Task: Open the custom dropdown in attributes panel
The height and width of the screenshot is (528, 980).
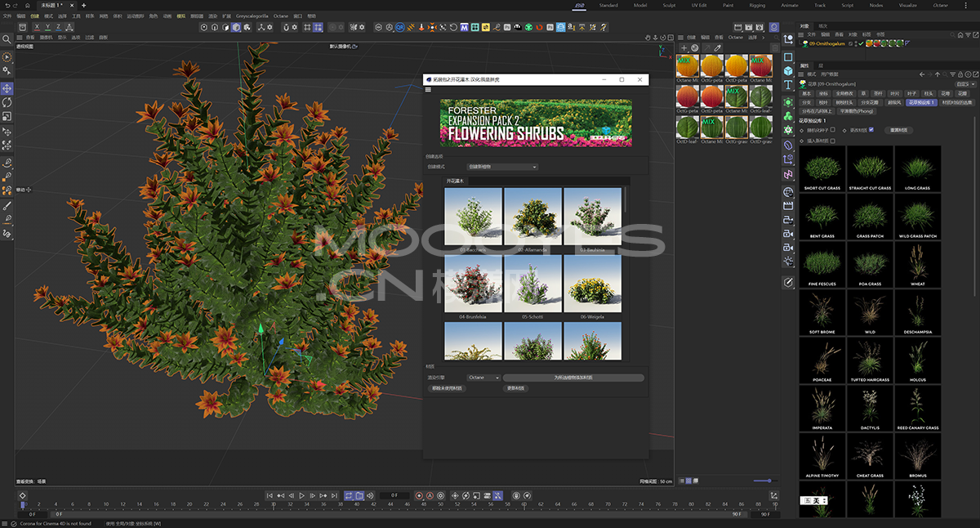Action: click(964, 83)
